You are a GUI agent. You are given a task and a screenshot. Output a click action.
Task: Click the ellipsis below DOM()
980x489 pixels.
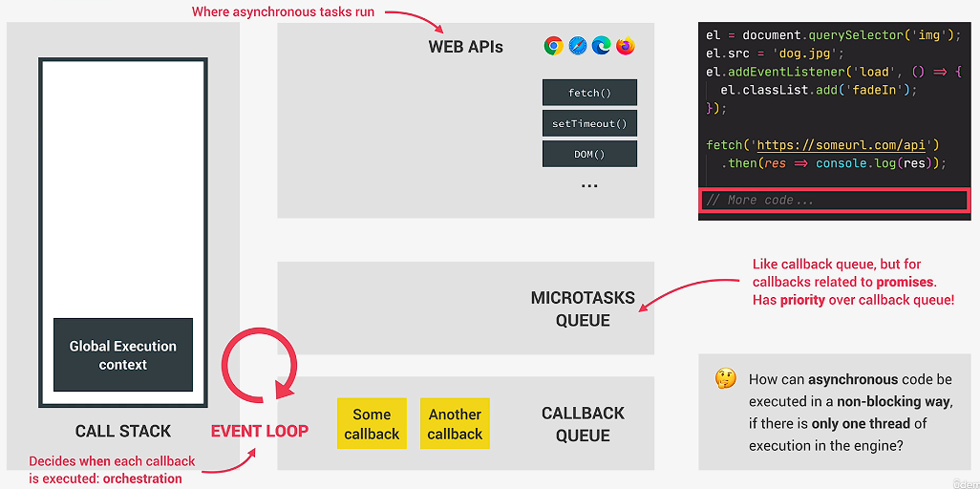pos(589,184)
